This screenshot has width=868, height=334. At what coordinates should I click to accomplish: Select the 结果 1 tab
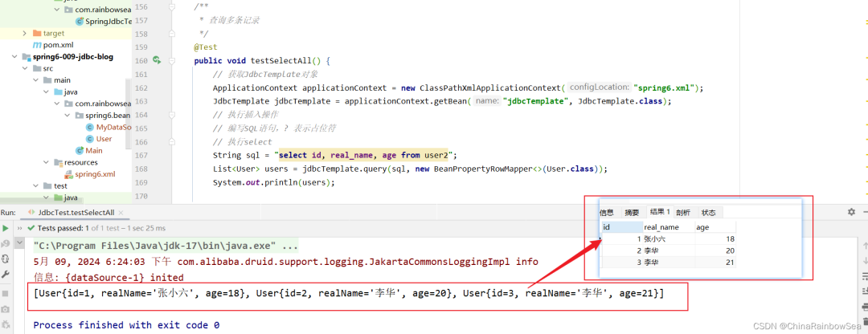coord(660,212)
